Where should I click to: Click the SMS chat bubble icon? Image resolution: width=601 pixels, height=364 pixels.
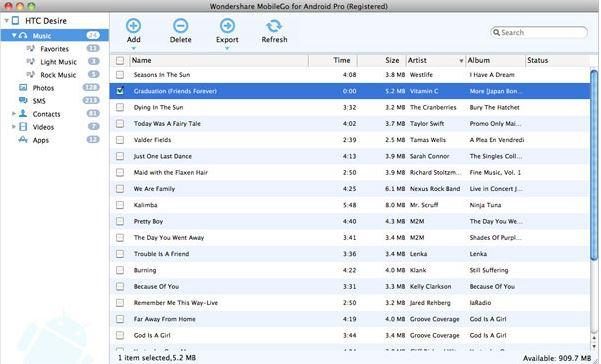(23, 101)
